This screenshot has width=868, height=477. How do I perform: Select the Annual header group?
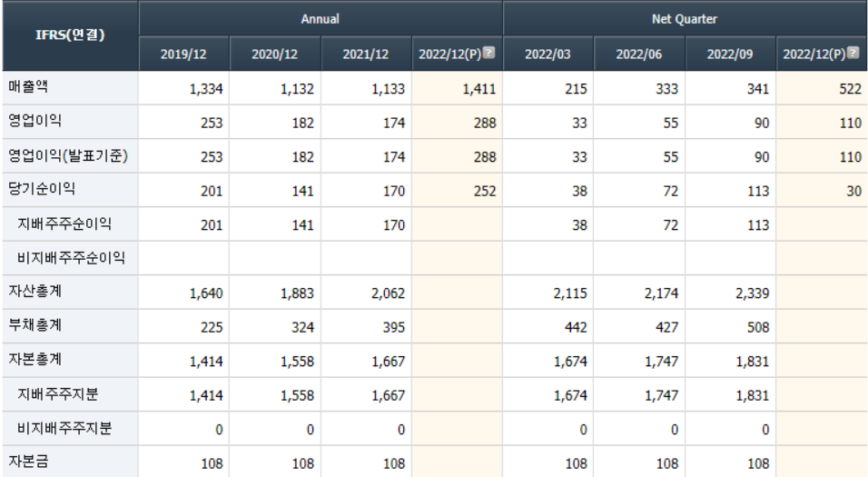321,19
